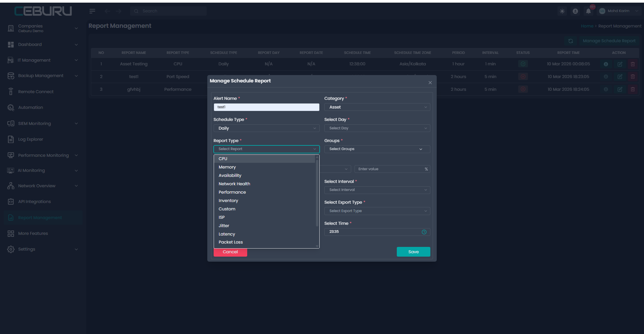Click the back navigation arrow
This screenshot has width=644, height=334.
pos(107,11)
